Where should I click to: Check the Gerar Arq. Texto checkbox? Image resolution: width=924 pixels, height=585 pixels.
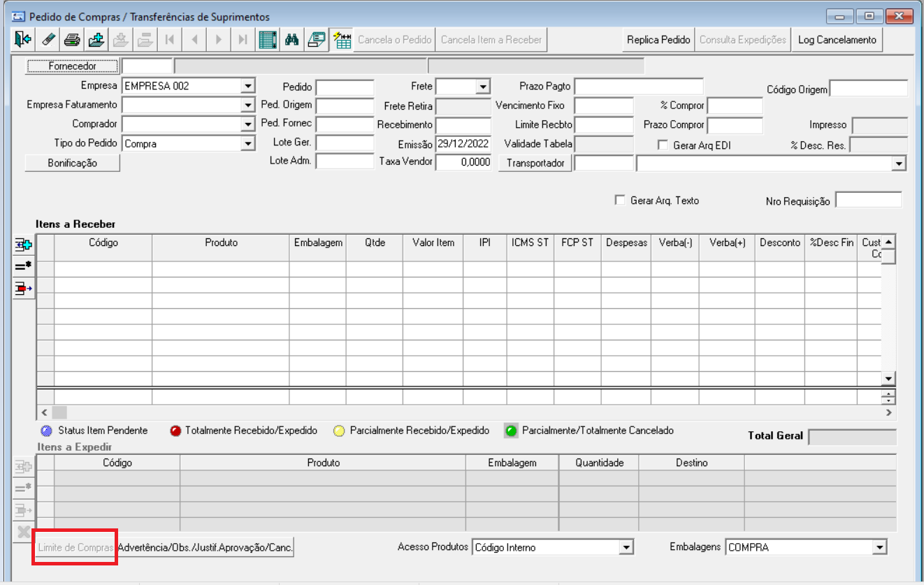(619, 200)
